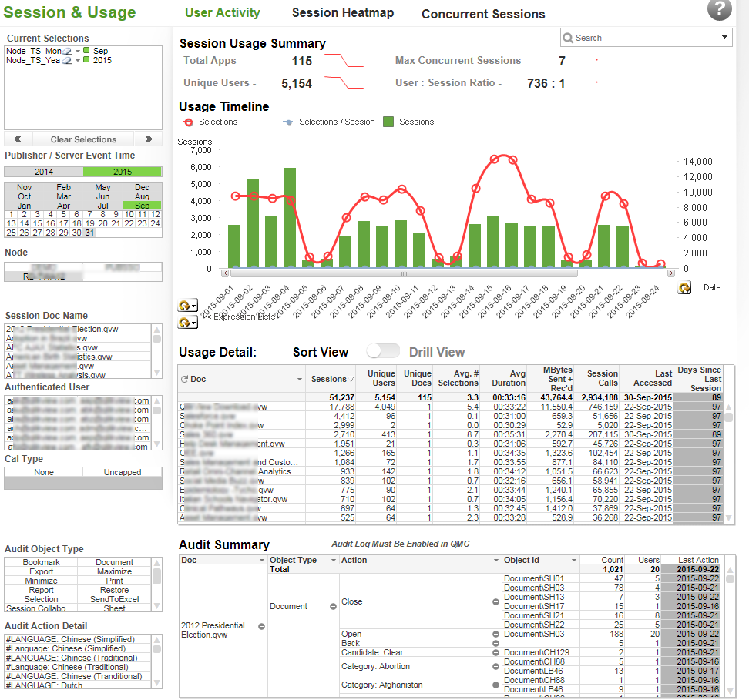
Task: Open the Search box dropdown arrow
Action: [724, 37]
